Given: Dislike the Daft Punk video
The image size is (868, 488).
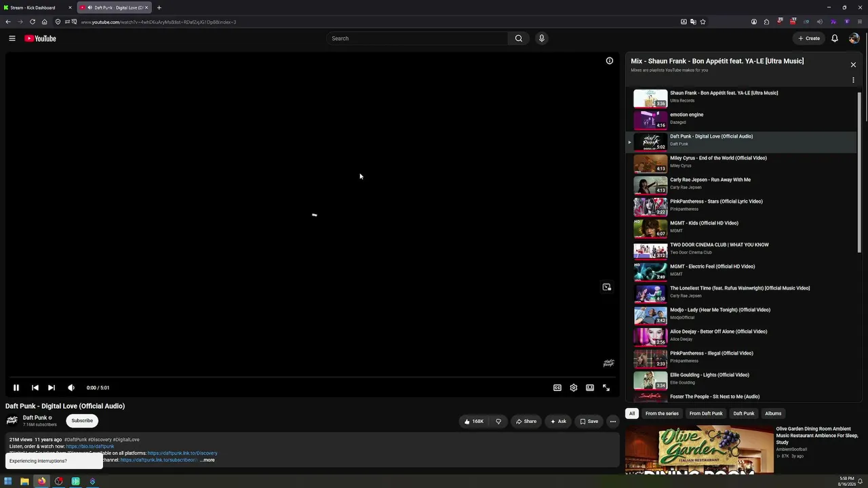Looking at the screenshot, I should coord(498,422).
